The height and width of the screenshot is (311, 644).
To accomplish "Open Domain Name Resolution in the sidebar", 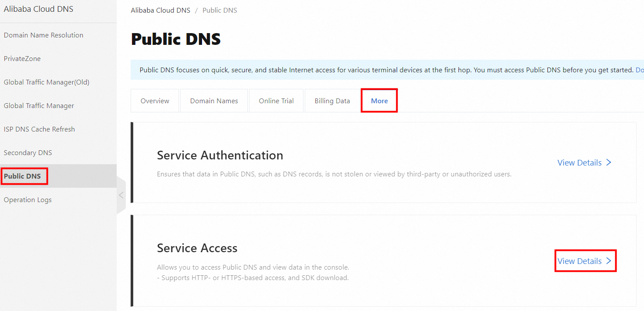I will click(43, 35).
